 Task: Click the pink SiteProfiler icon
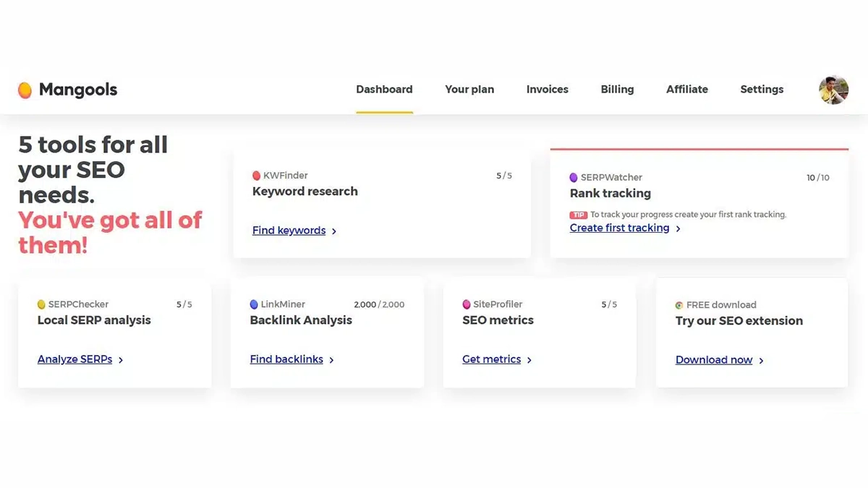pyautogui.click(x=467, y=304)
